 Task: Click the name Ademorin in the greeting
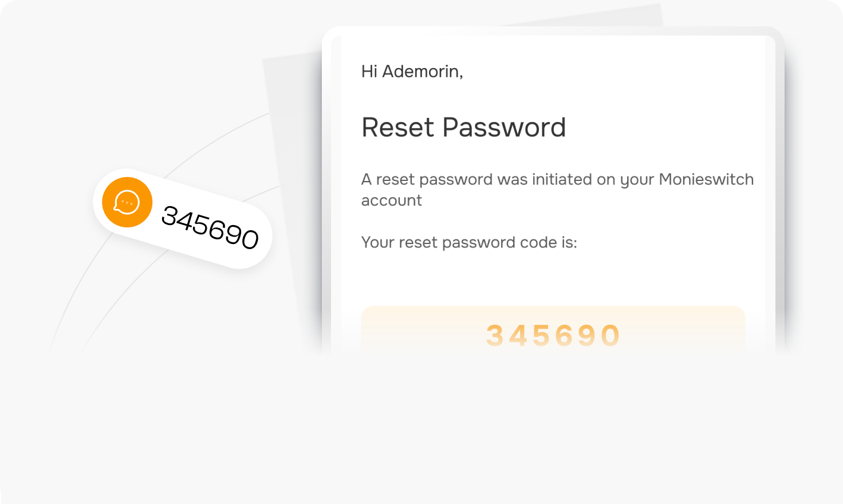click(422, 72)
